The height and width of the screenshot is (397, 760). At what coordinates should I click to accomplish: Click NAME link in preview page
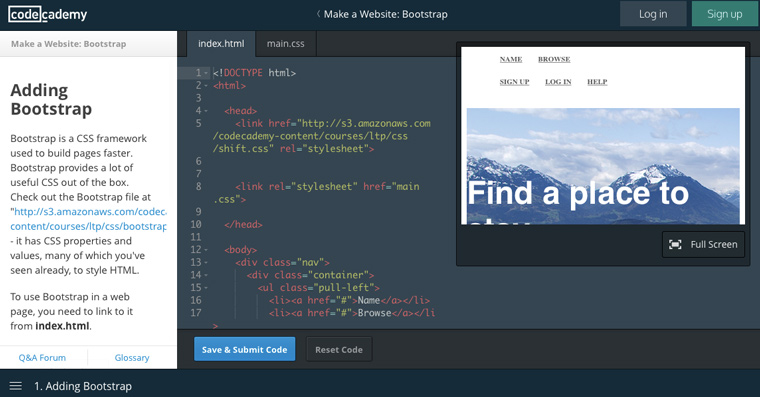(x=511, y=59)
